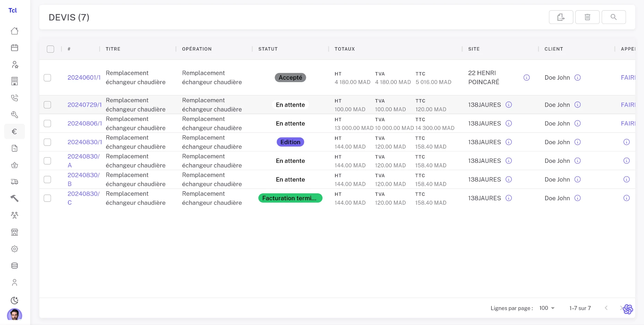Open the settings gear sidebar icon
Image resolution: width=644 pixels, height=325 pixels.
(x=15, y=249)
